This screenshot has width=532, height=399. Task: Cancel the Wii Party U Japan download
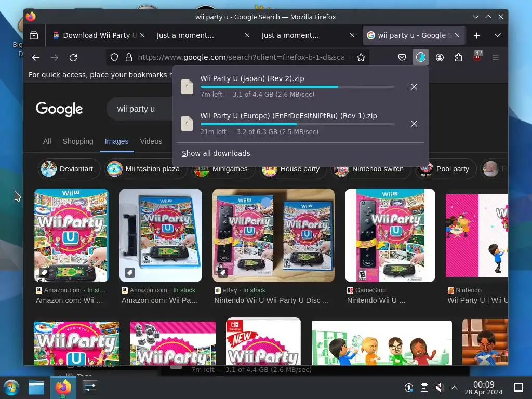pos(414,87)
